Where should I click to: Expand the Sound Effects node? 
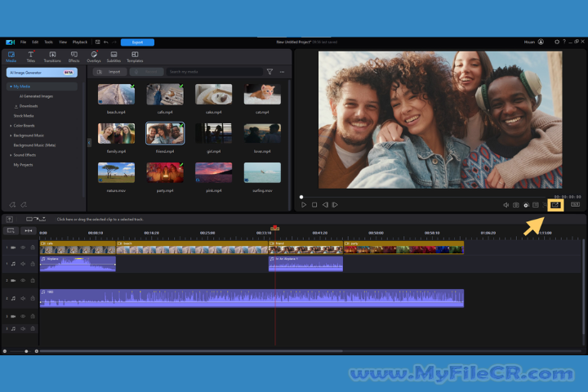(x=11, y=155)
